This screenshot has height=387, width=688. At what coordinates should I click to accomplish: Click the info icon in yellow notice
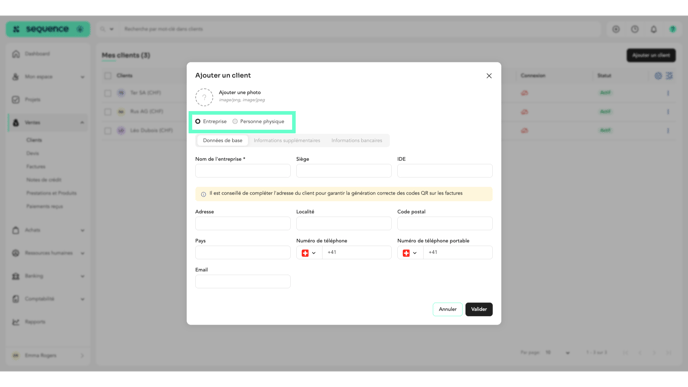[x=203, y=194]
